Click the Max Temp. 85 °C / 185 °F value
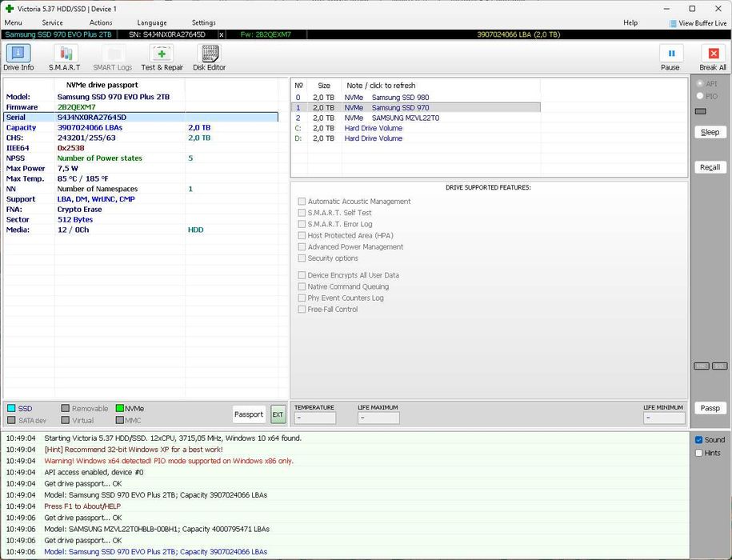732x560 pixels. (x=82, y=178)
